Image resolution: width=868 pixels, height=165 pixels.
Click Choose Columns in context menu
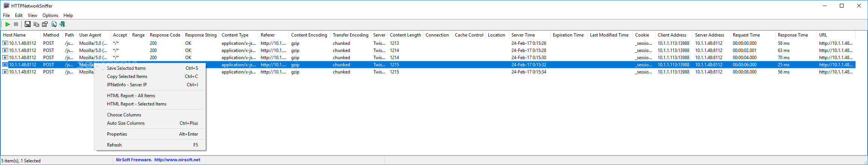pos(124,115)
